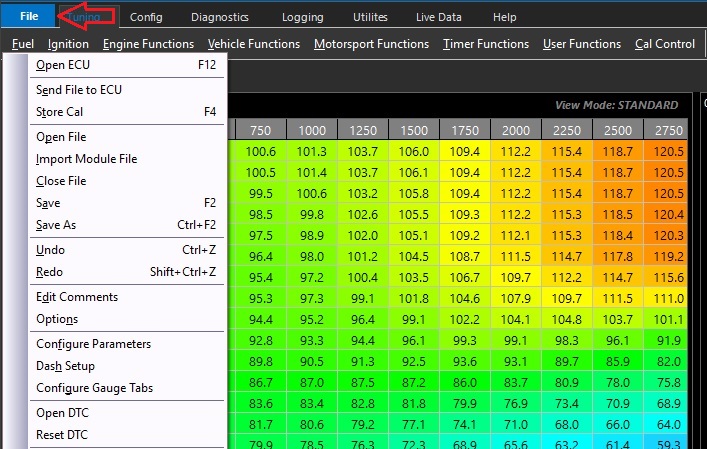Click Send File to ECU
Screen dimensions: 707x449
tap(78, 90)
